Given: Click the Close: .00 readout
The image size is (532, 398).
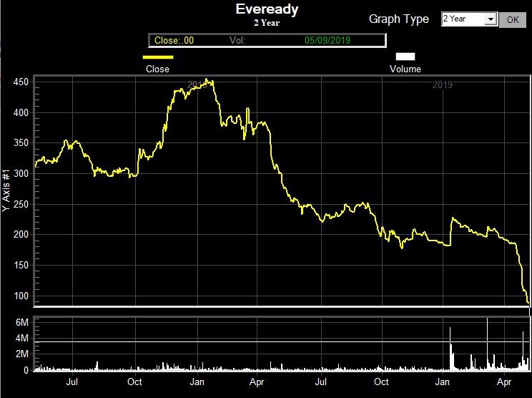Looking at the screenshot, I should coord(174,41).
